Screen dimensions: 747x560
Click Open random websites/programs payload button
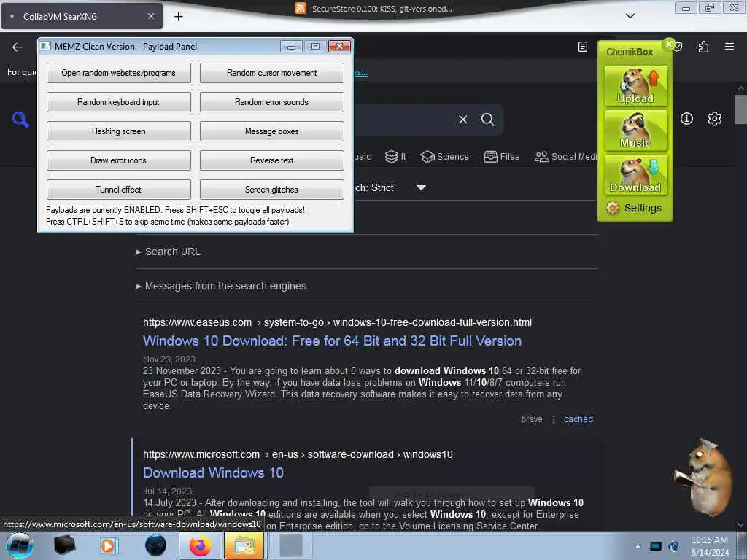coord(119,73)
